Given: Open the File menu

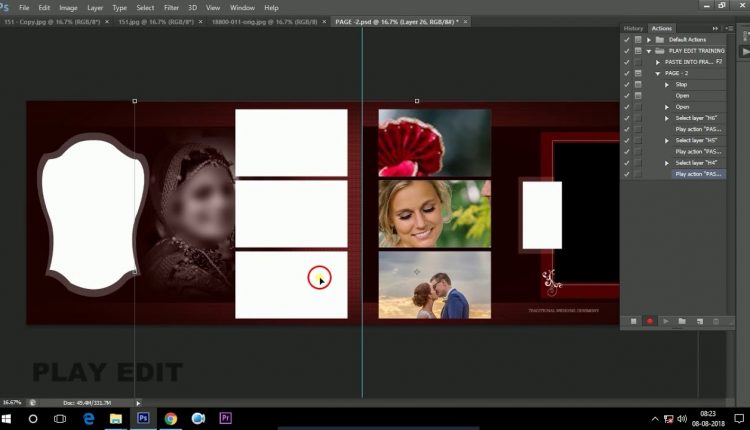Looking at the screenshot, I should coord(24,8).
